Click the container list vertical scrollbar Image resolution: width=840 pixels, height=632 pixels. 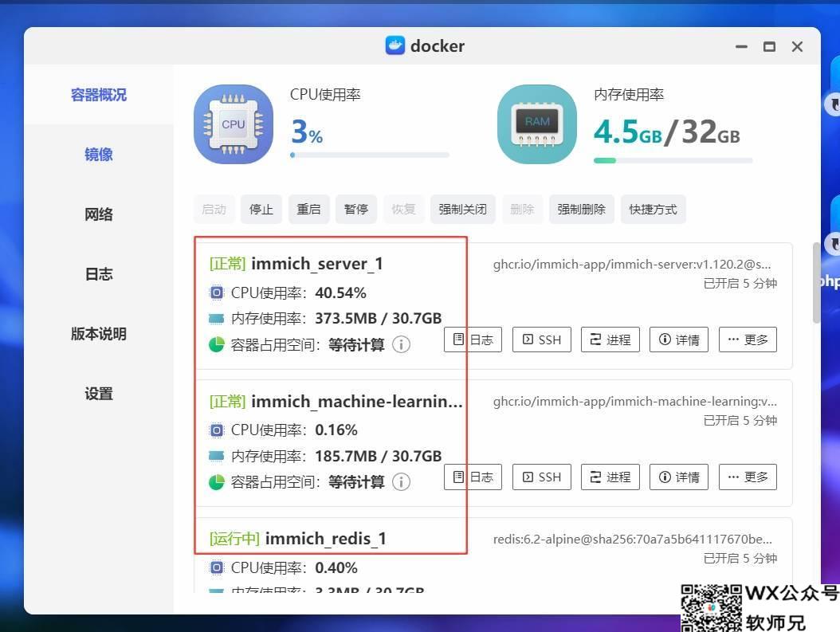coord(816,283)
